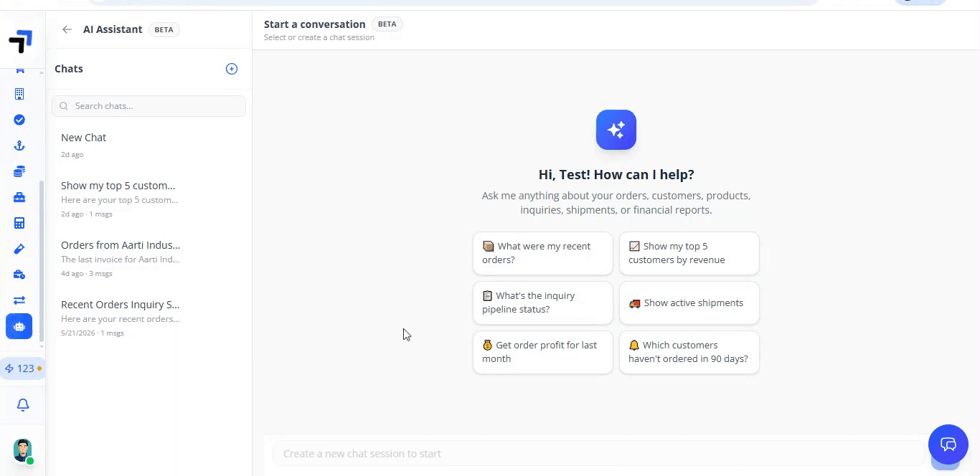Screen dimensions: 980x476
Task: Create a new chat with plus icon
Action: [232, 69]
